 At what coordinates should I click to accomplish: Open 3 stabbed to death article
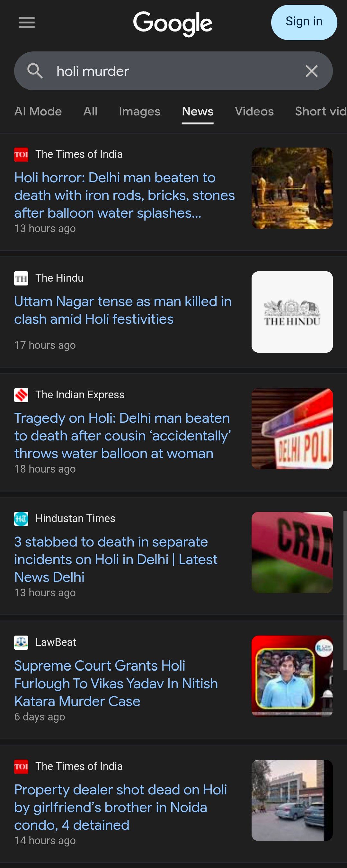(116, 559)
